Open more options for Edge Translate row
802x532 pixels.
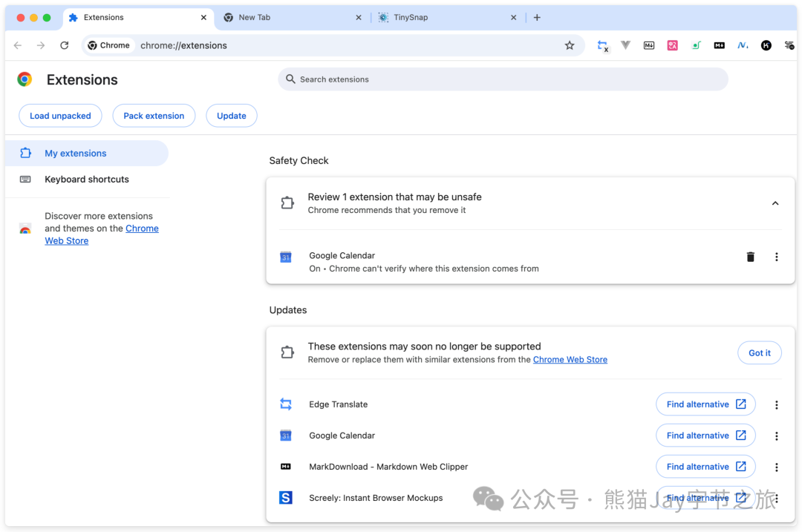776,404
